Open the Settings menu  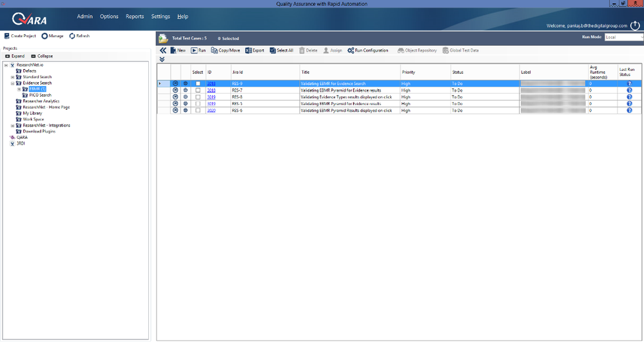[x=161, y=16]
